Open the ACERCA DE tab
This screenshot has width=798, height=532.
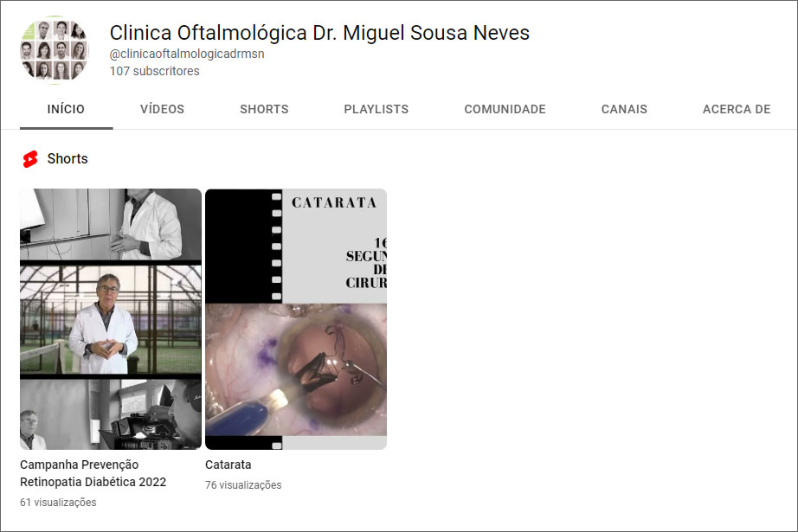point(737,109)
